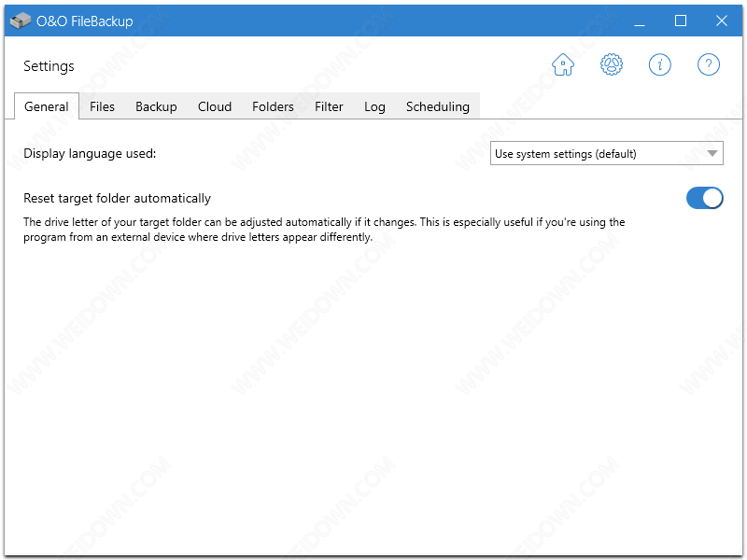Screen dimensions: 747x560
Task: Close the O&O FileBackup window
Action: 721,21
